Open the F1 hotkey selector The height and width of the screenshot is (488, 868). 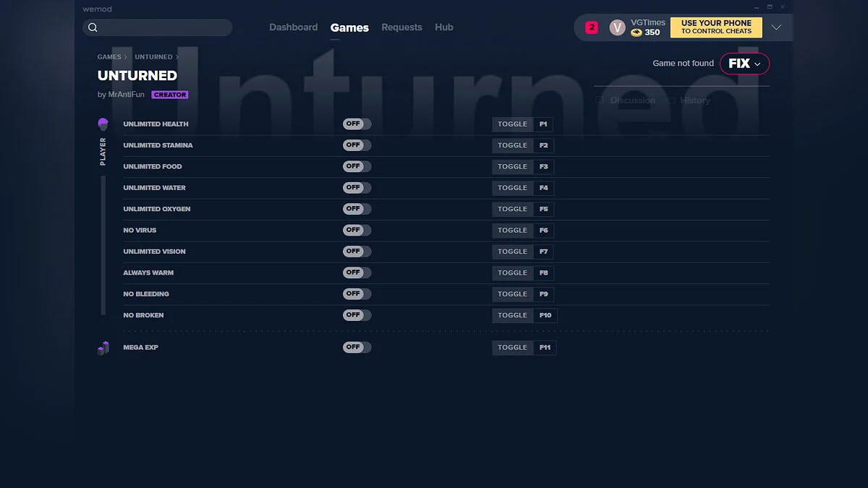point(543,124)
